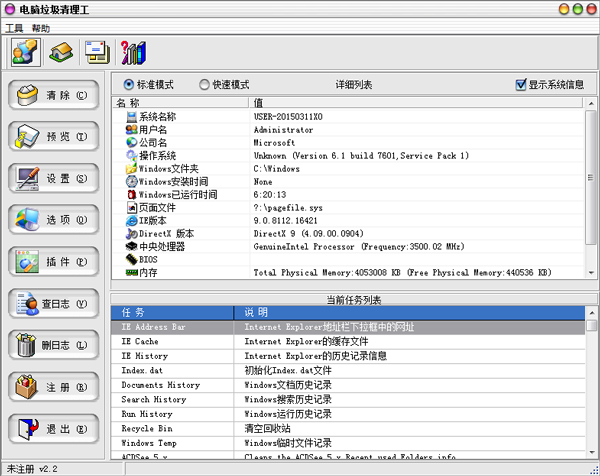
Task: Click the Windows文件夹 folder icon
Action: pos(131,168)
